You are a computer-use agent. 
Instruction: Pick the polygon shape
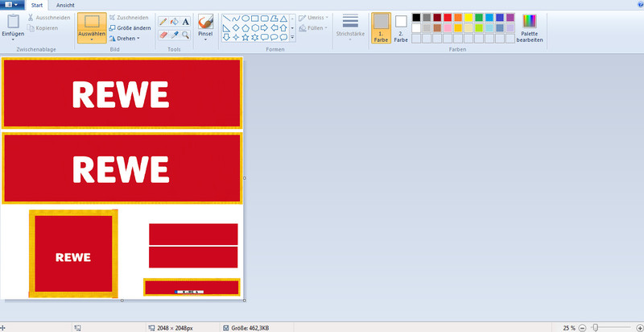[x=274, y=19]
